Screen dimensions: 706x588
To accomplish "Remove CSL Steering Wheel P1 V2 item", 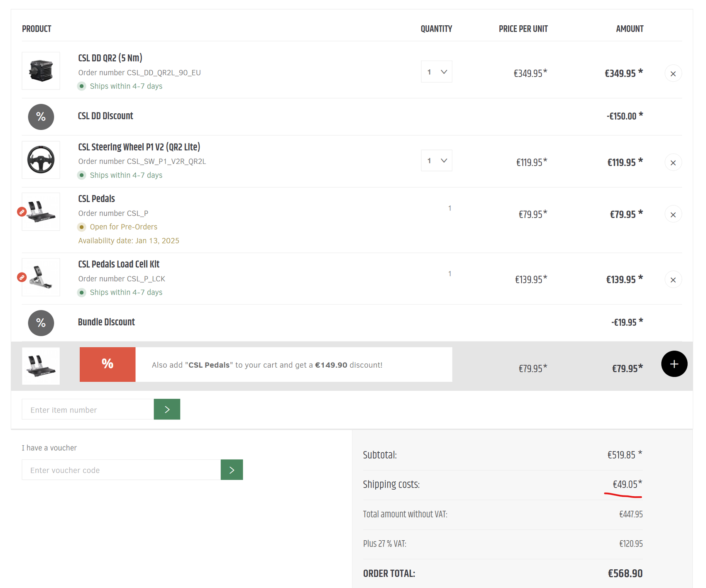I will pos(673,163).
